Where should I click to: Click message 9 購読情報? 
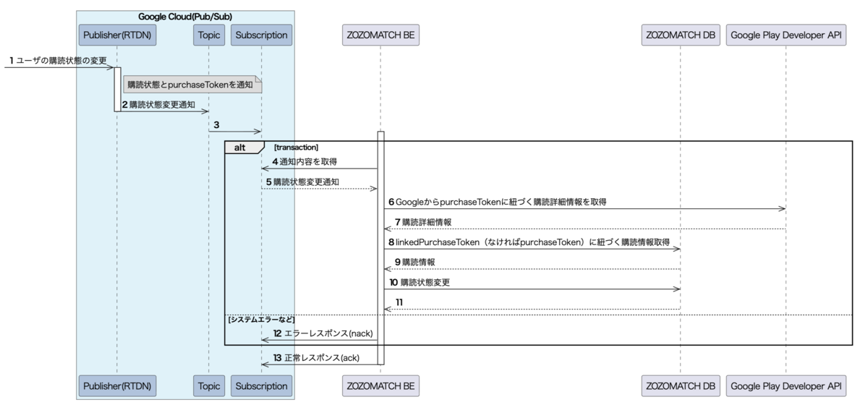416,262
